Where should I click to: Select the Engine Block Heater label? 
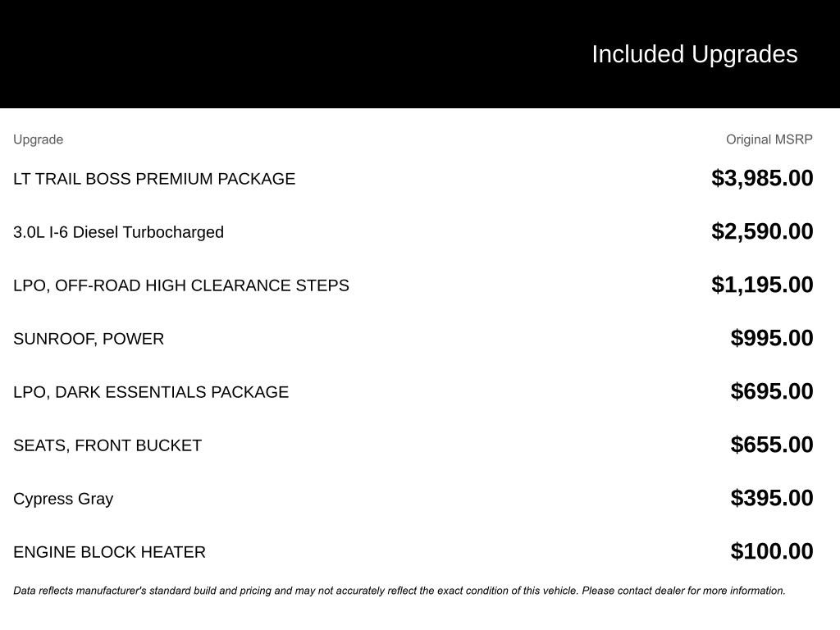pyautogui.click(x=109, y=552)
